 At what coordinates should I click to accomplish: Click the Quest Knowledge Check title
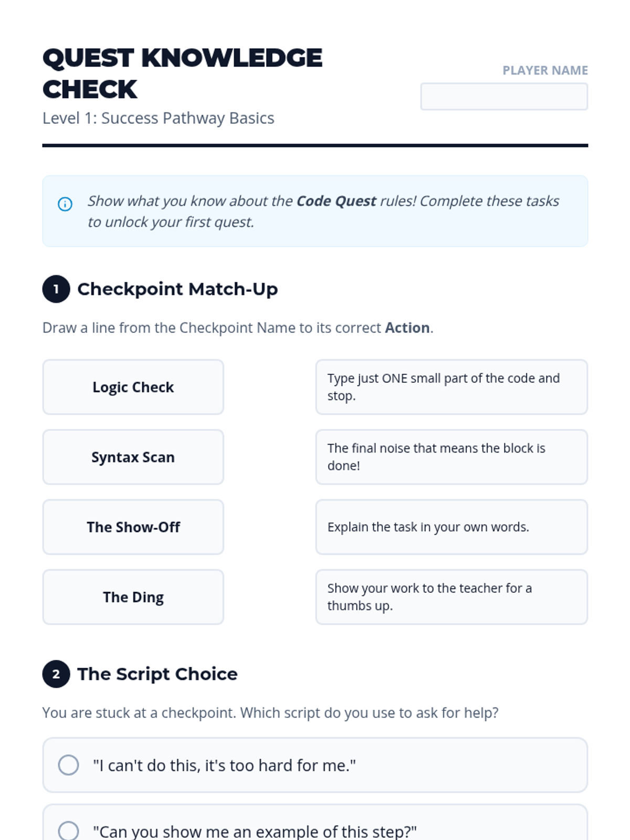click(182, 73)
